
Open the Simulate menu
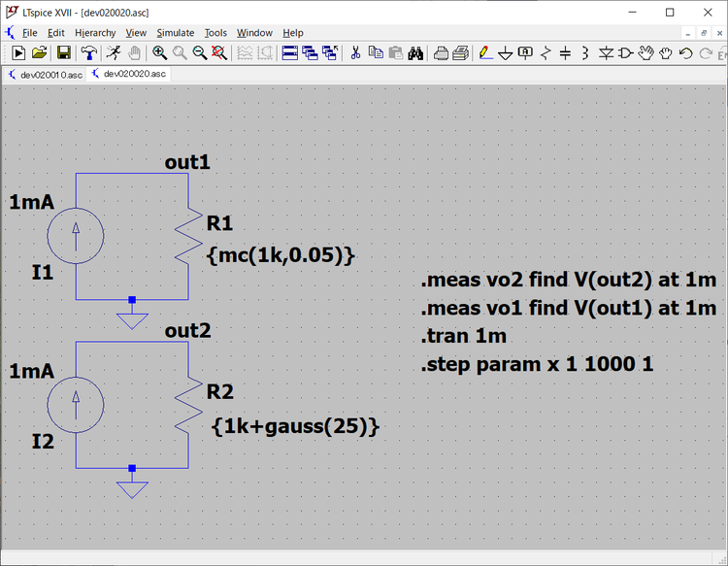click(176, 33)
